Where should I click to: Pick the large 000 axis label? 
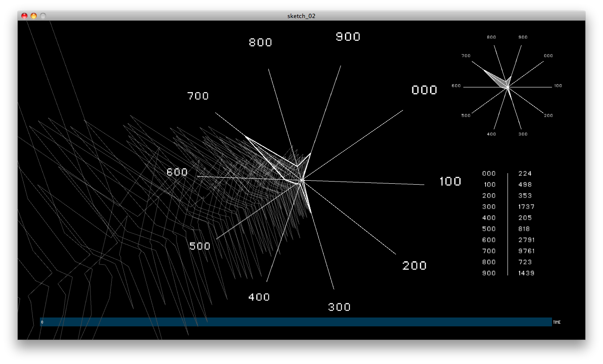click(x=424, y=90)
